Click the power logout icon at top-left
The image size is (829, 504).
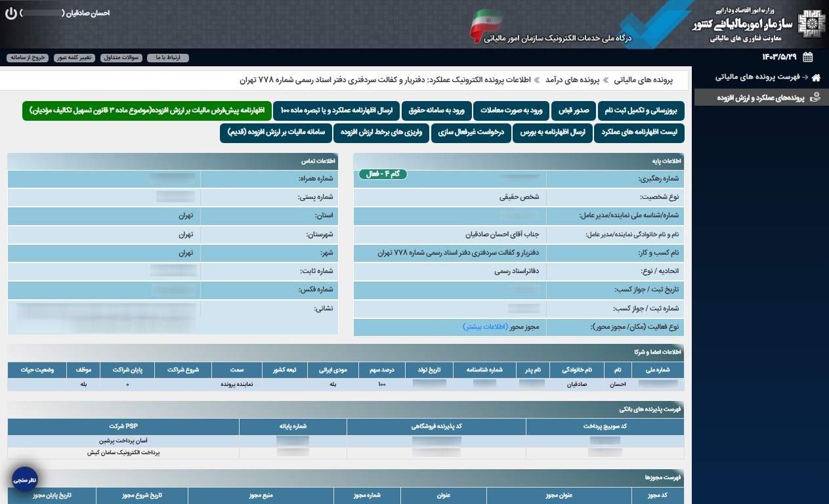click(11, 13)
